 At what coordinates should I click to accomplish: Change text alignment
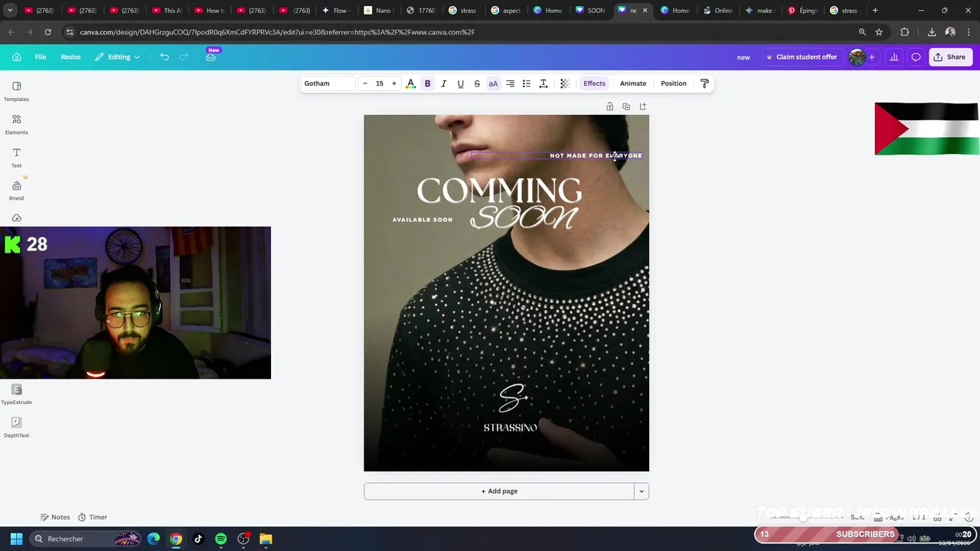point(510,83)
